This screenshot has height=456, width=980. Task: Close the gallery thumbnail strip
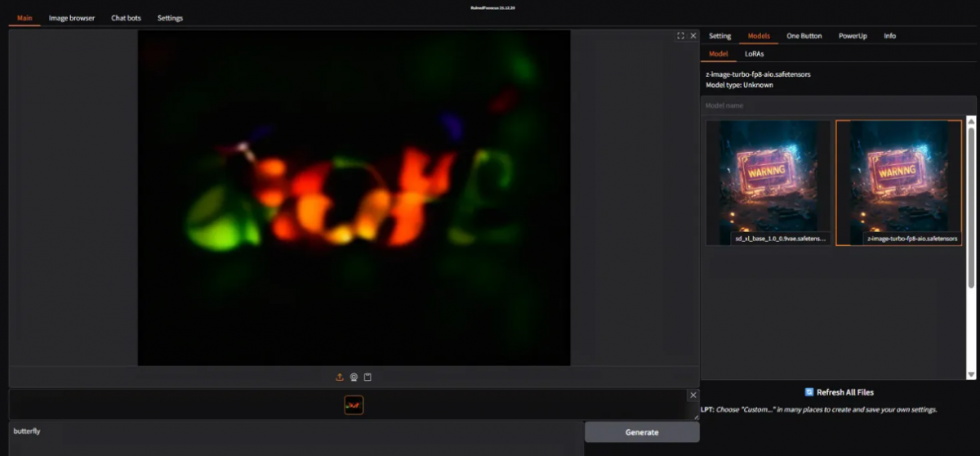[x=693, y=396]
